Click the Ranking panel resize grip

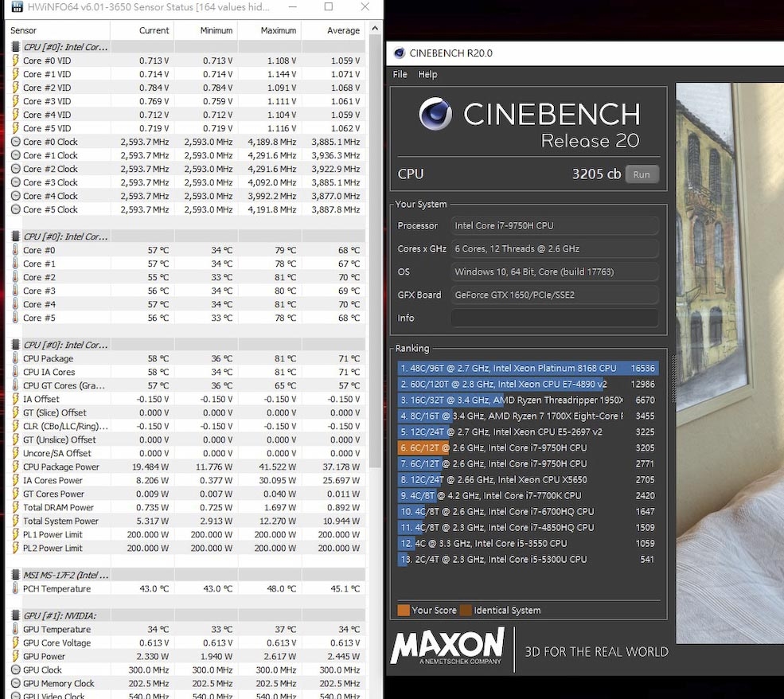click(673, 378)
